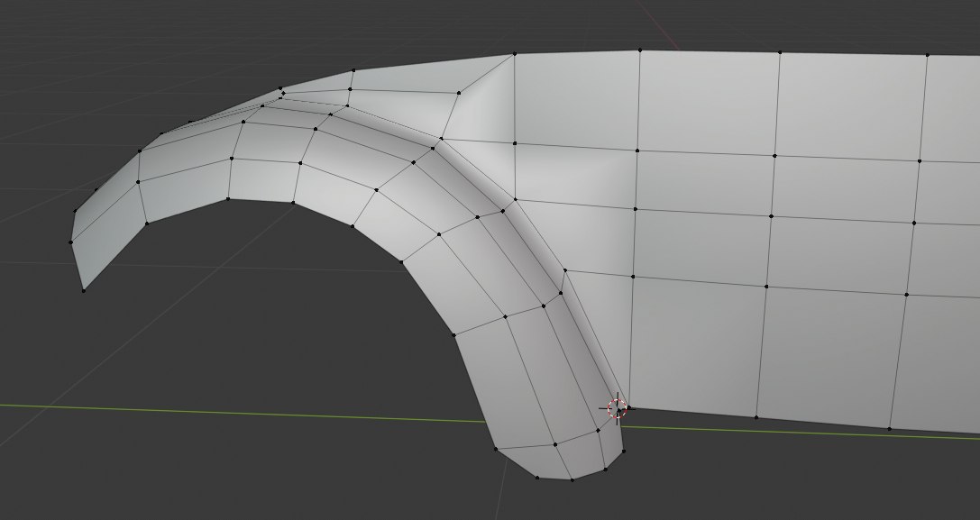Select the vertex at the fender's far-left bottom tip
Image resolution: width=980 pixels, height=520 pixels.
[x=84, y=290]
